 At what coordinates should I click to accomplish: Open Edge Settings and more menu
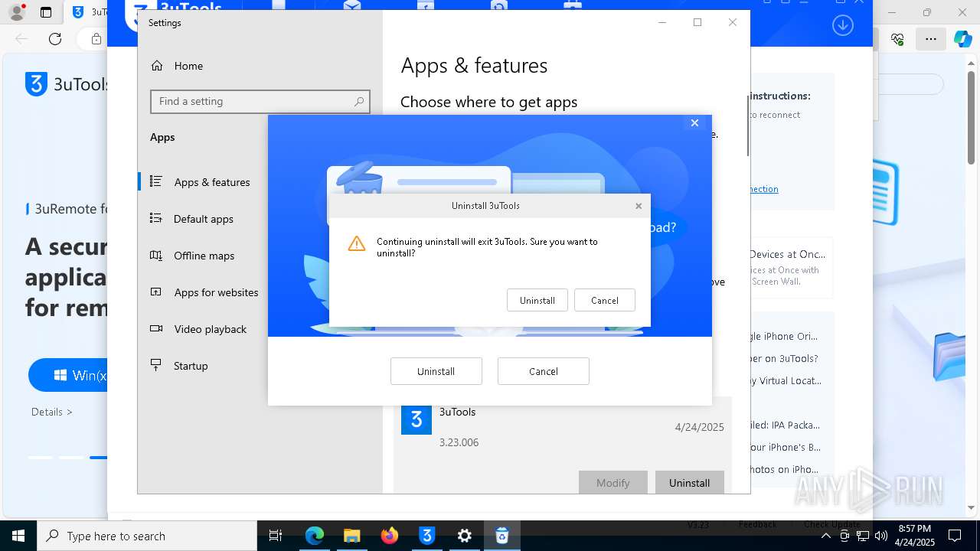(930, 38)
